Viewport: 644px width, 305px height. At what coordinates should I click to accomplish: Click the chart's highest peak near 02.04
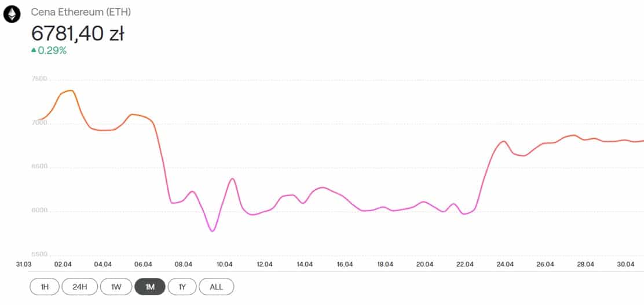click(x=71, y=90)
